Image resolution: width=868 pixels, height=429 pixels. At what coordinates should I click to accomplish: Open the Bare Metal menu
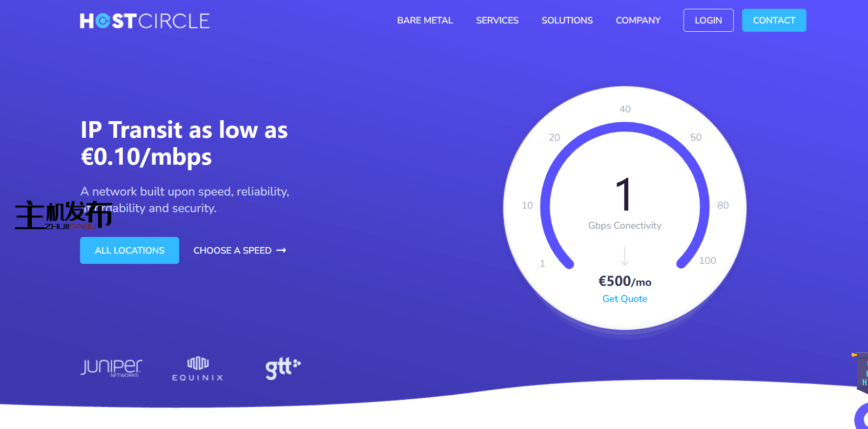(425, 21)
